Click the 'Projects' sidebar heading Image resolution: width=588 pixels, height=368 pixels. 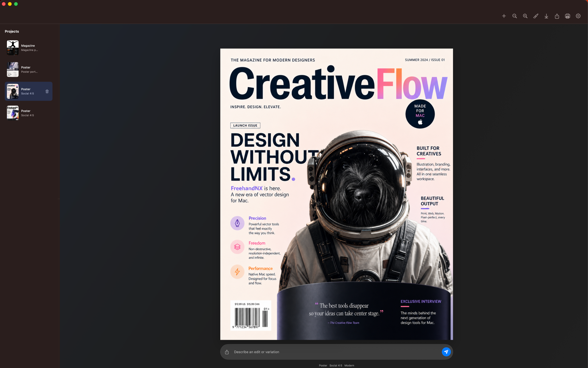(12, 31)
